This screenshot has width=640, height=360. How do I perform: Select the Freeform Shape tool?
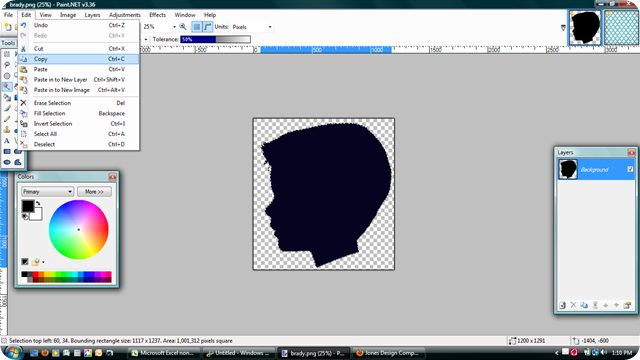click(x=18, y=162)
